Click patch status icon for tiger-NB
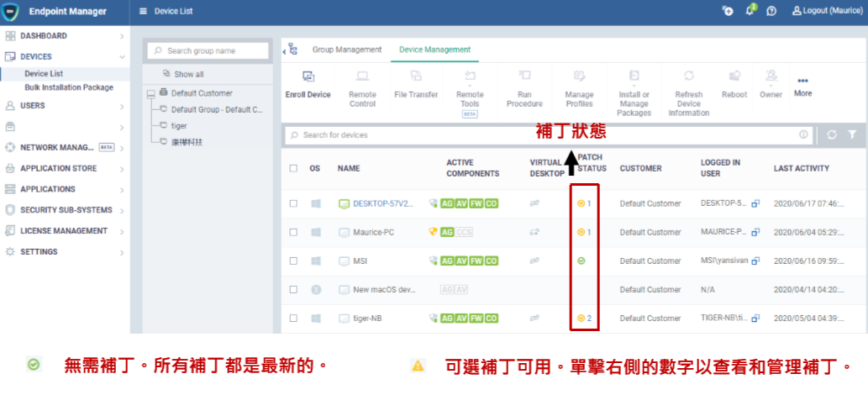Viewport: 868px width, 395px height. (581, 318)
